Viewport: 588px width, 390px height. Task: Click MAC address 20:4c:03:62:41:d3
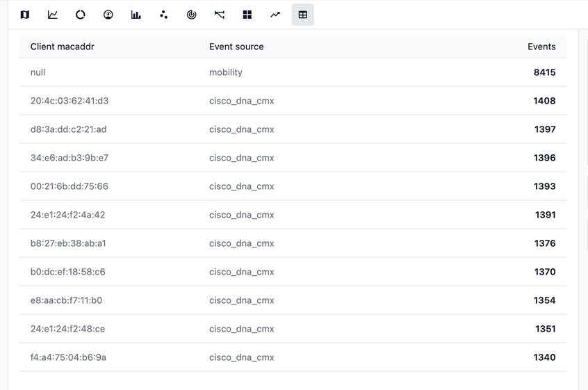(70, 101)
